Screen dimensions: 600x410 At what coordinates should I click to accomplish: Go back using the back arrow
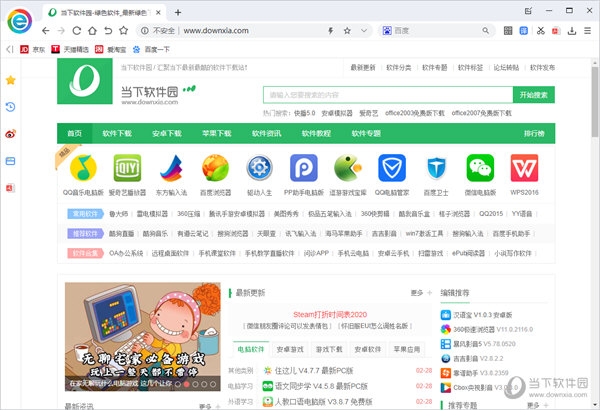46,31
